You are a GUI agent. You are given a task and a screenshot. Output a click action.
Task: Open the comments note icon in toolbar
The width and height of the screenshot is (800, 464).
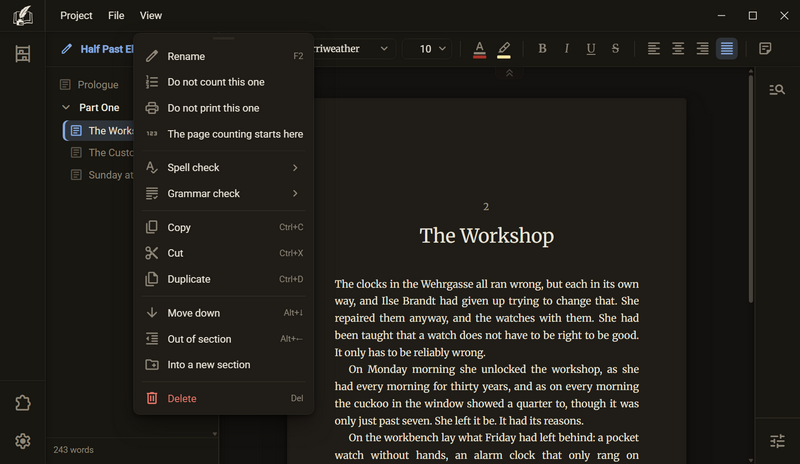coord(765,48)
